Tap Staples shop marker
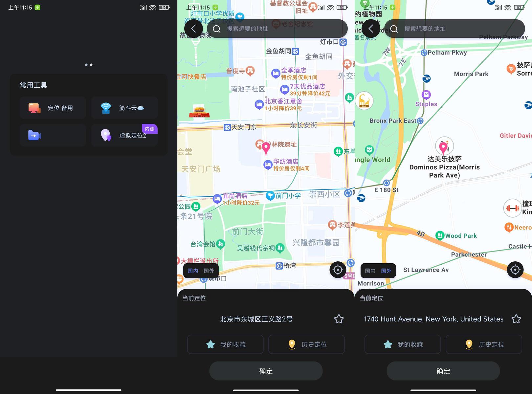Viewport: 532px width, 394px height. tap(426, 95)
